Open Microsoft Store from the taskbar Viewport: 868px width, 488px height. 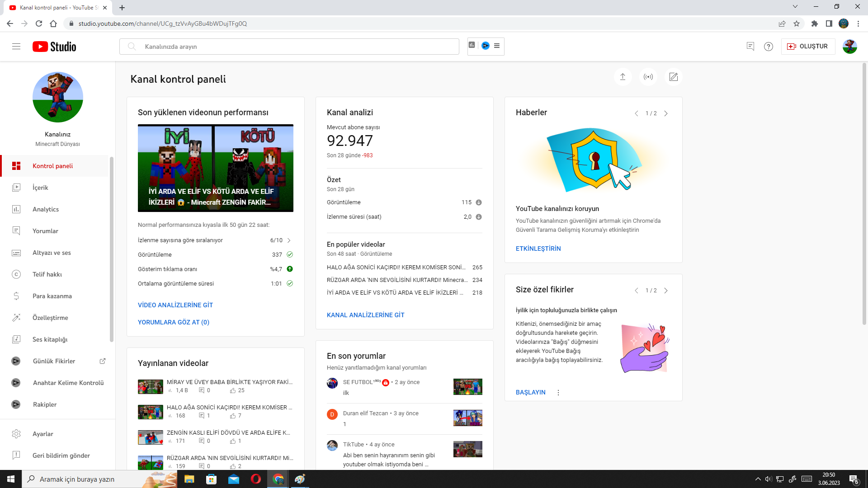(211, 479)
